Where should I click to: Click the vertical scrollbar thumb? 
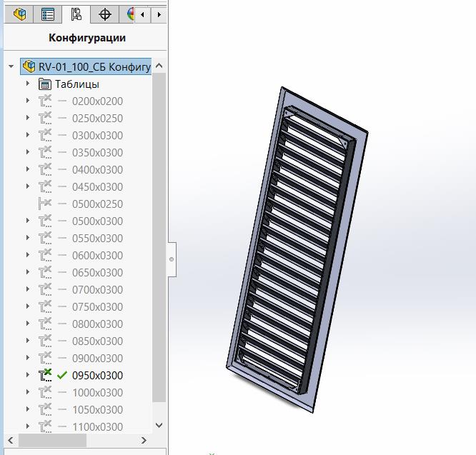(159, 237)
